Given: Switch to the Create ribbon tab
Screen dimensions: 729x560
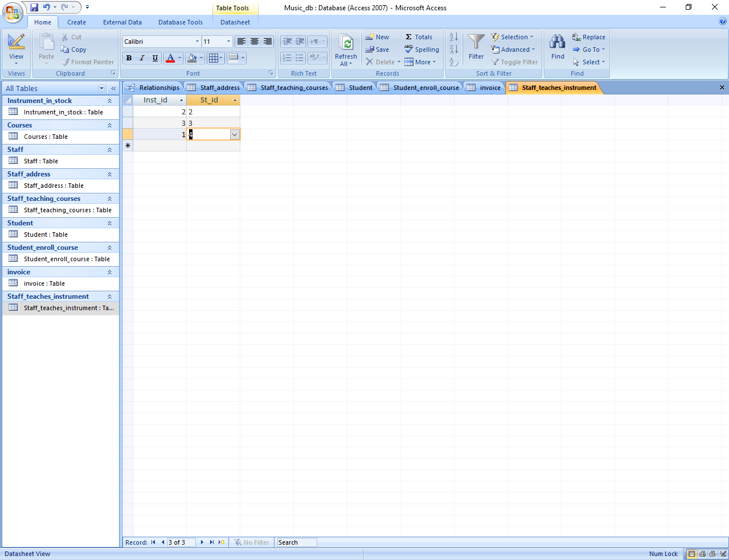Looking at the screenshot, I should [76, 22].
